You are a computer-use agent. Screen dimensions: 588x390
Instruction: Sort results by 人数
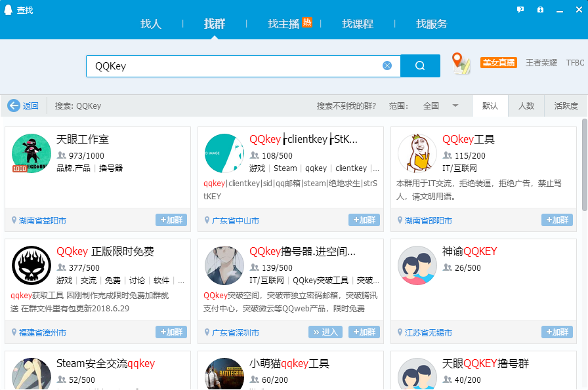click(526, 106)
